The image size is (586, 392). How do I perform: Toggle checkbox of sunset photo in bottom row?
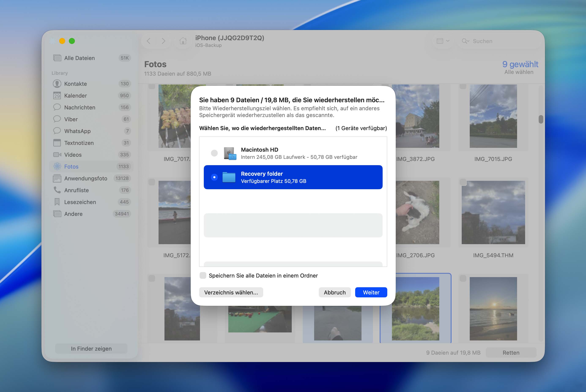click(463, 278)
